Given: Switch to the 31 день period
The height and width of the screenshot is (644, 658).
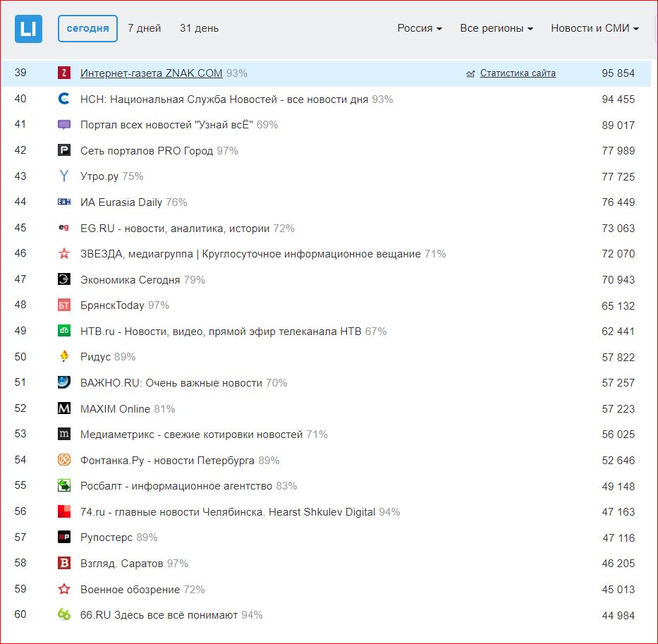Looking at the screenshot, I should [199, 29].
